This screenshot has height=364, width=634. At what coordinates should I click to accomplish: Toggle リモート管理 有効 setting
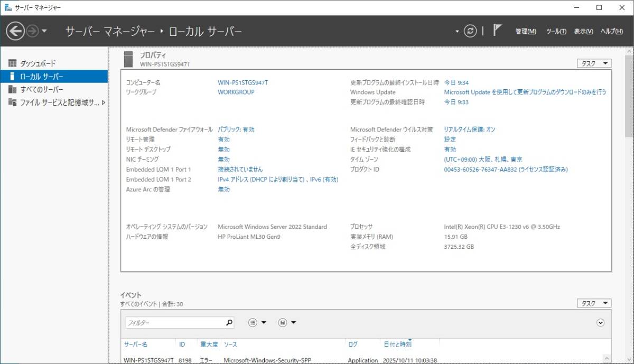click(x=223, y=139)
